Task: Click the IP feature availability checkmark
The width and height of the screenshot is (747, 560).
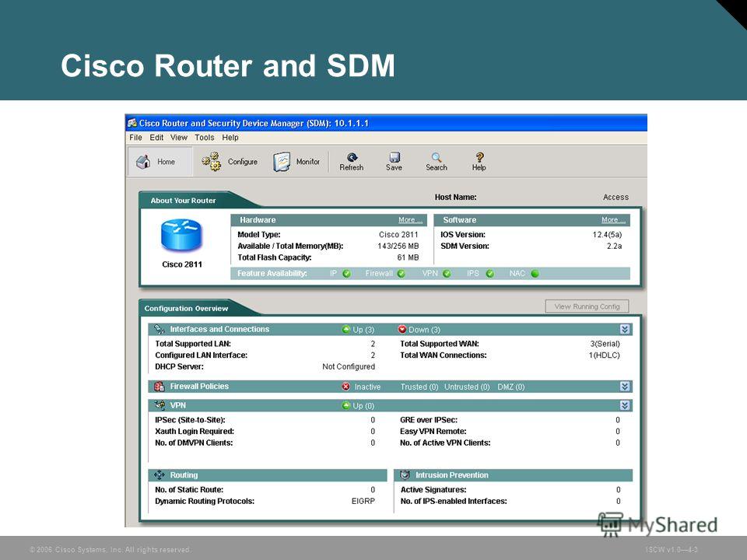Action: [347, 273]
